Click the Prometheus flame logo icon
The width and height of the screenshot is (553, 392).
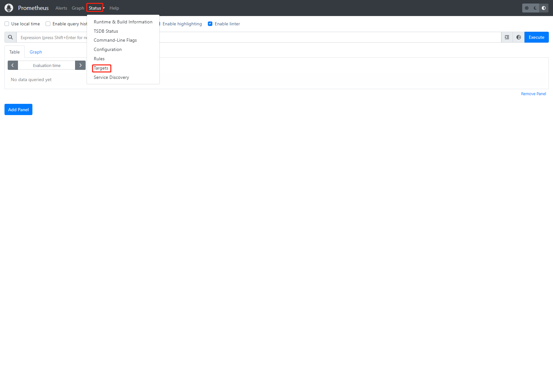pyautogui.click(x=9, y=8)
